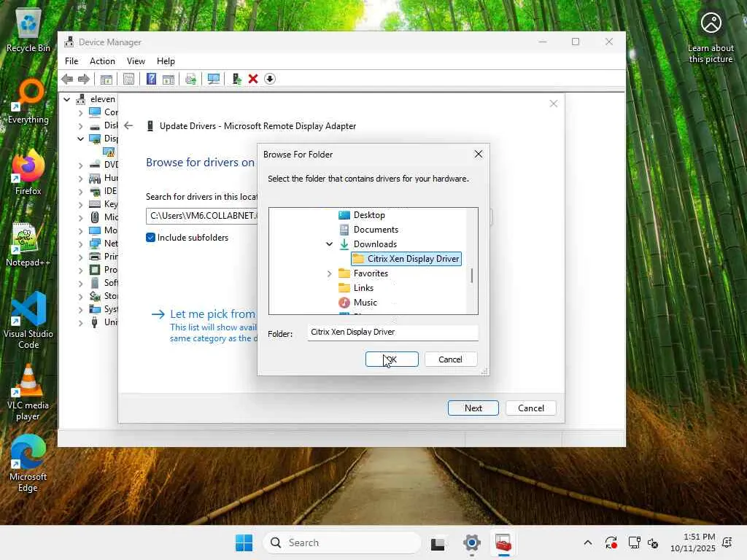Open Recycle Bin desktop icon
The image size is (747, 560).
click(28, 31)
